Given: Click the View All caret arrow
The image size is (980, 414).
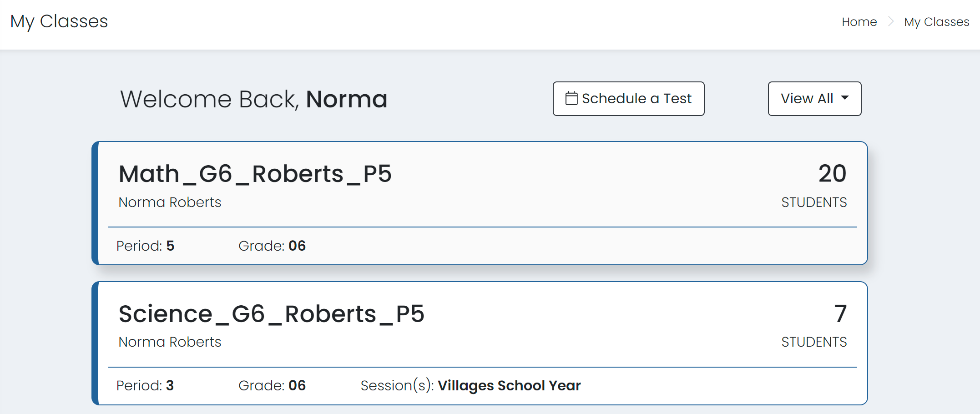Looking at the screenshot, I should click(845, 98).
